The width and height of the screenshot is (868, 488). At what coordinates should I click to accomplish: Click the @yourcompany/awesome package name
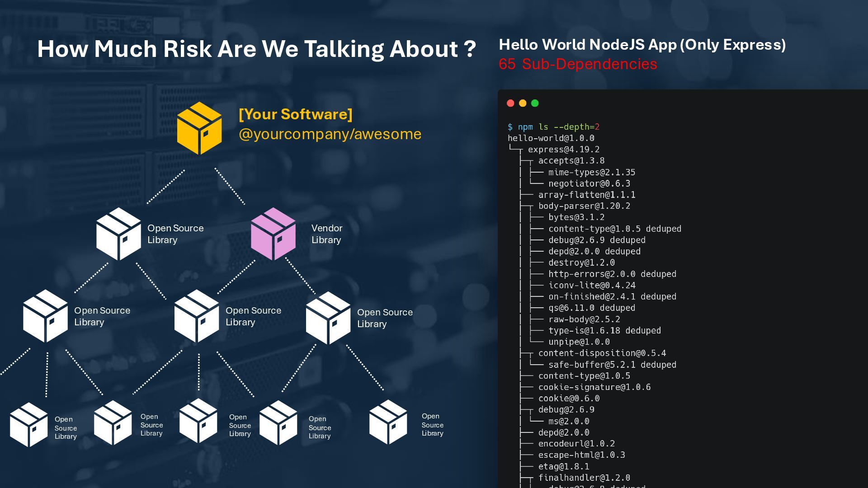[330, 134]
